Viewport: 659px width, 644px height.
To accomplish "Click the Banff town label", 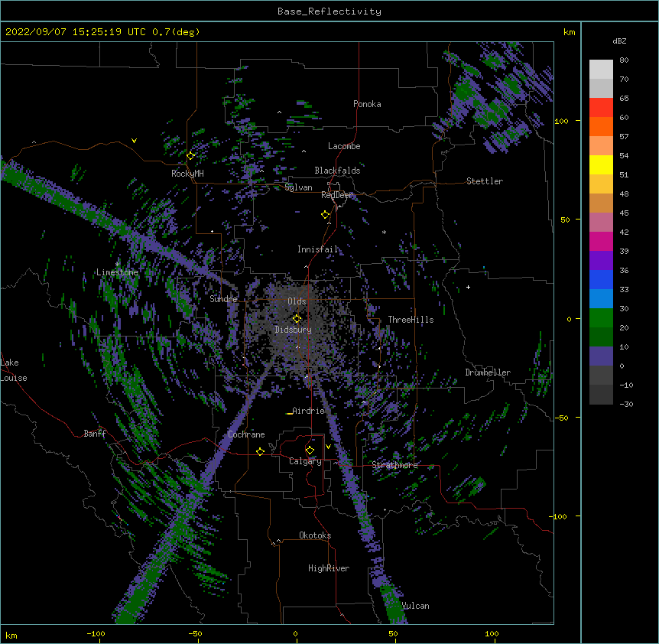I will tap(95, 434).
